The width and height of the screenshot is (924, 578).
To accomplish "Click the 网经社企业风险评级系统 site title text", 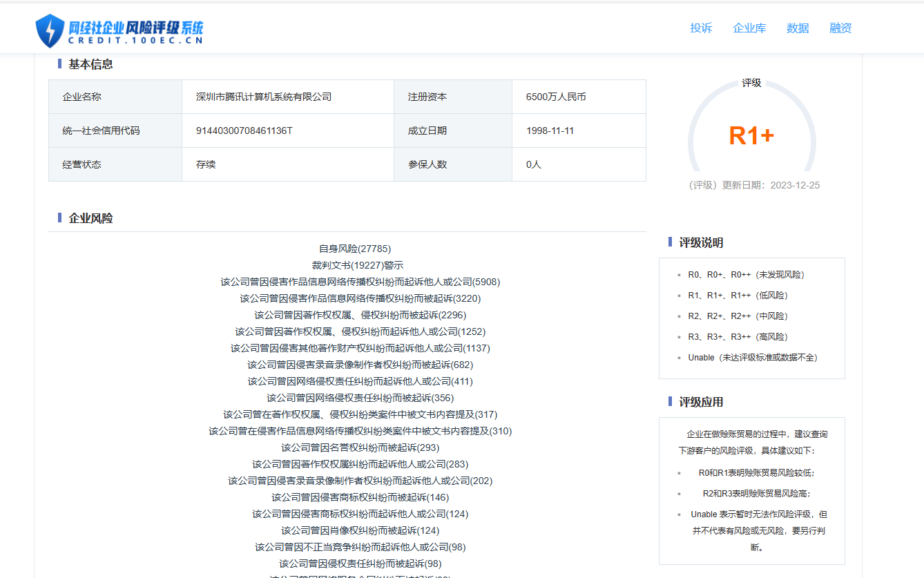I will pyautogui.click(x=135, y=28).
